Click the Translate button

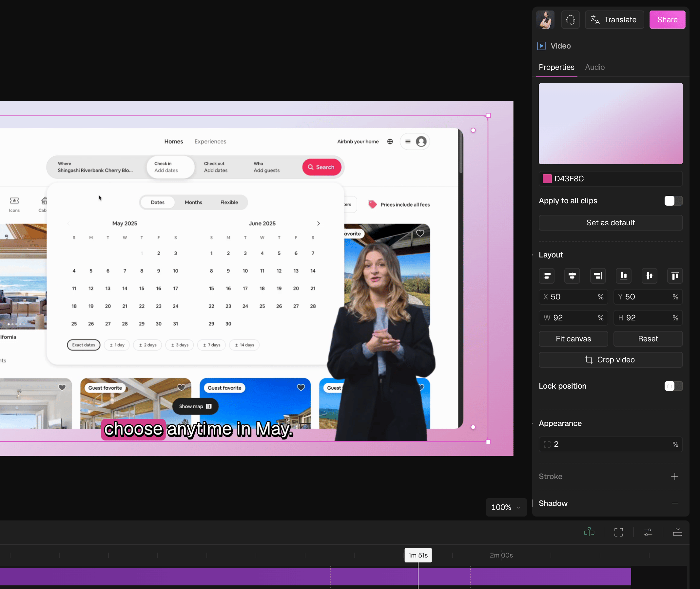tap(614, 20)
